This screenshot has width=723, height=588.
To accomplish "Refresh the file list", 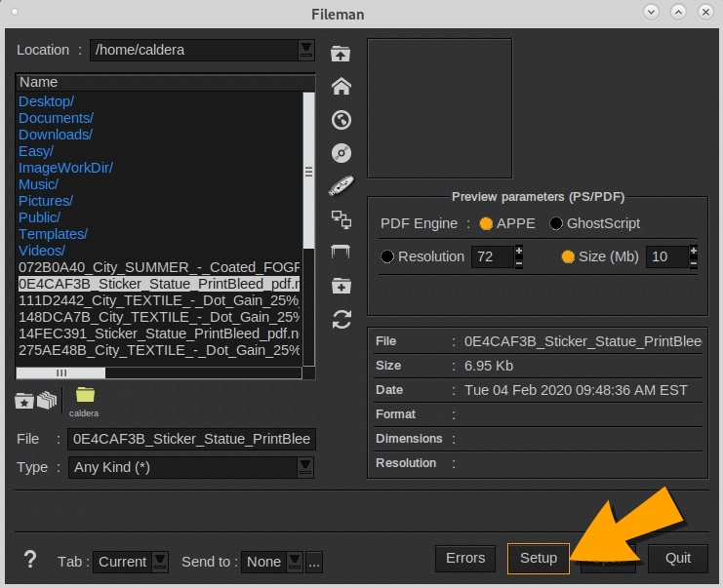I will coord(341,319).
